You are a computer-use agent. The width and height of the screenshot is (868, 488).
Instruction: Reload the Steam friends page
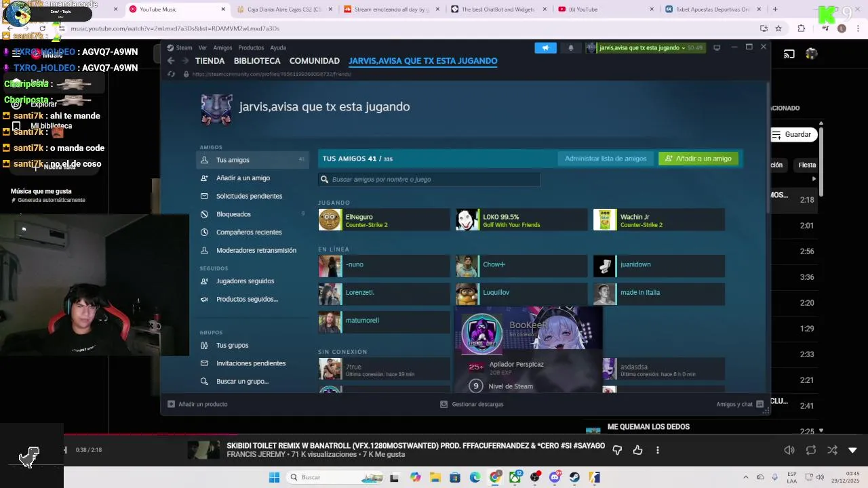172,74
